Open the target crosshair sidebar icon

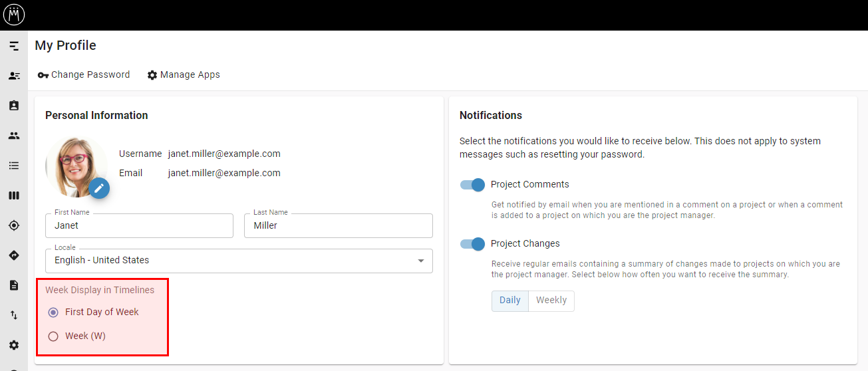click(14, 225)
